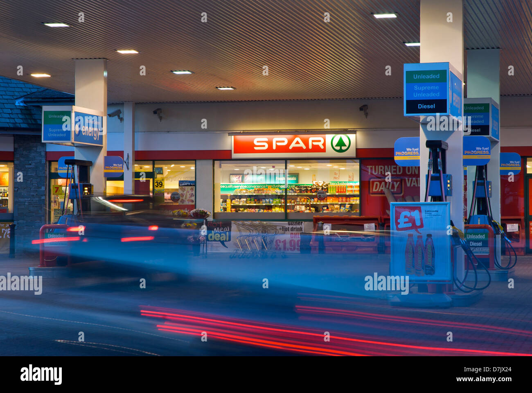Click the TURNED ON lettering on the red wall
532x393 pixels.
point(392,170)
